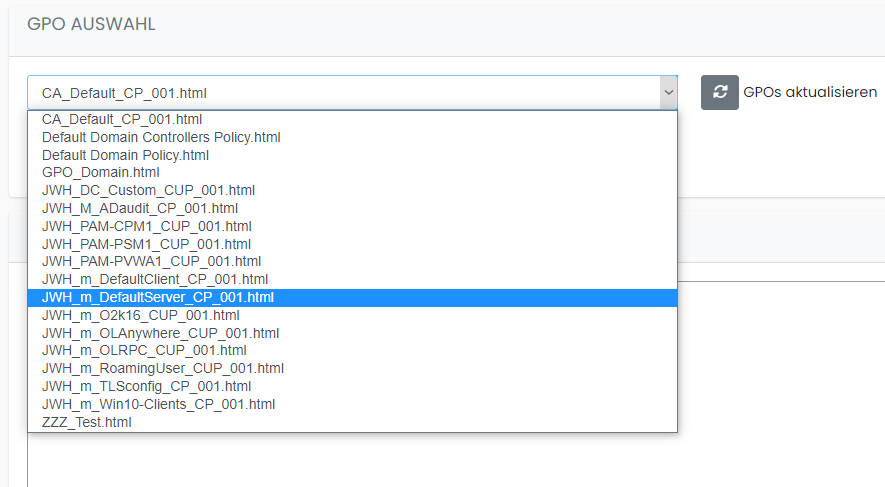Screen dimensions: 885x487
Task: Select Default Domain Controllers Policy.html option
Action: (x=161, y=137)
